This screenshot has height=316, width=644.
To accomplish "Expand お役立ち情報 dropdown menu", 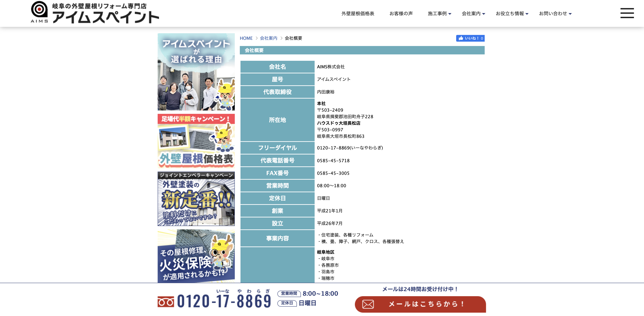I will pyautogui.click(x=512, y=13).
